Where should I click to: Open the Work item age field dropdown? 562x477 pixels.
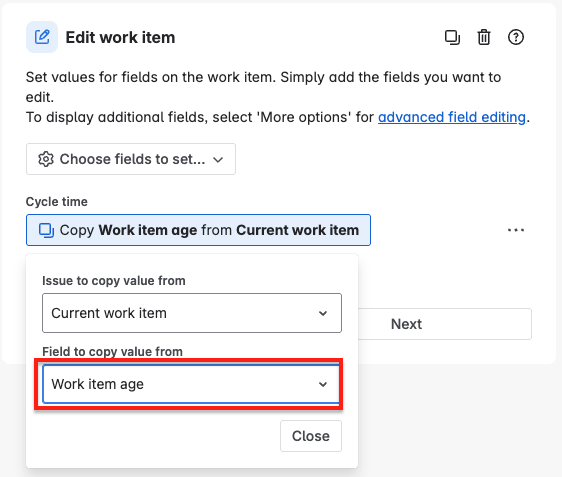[192, 384]
